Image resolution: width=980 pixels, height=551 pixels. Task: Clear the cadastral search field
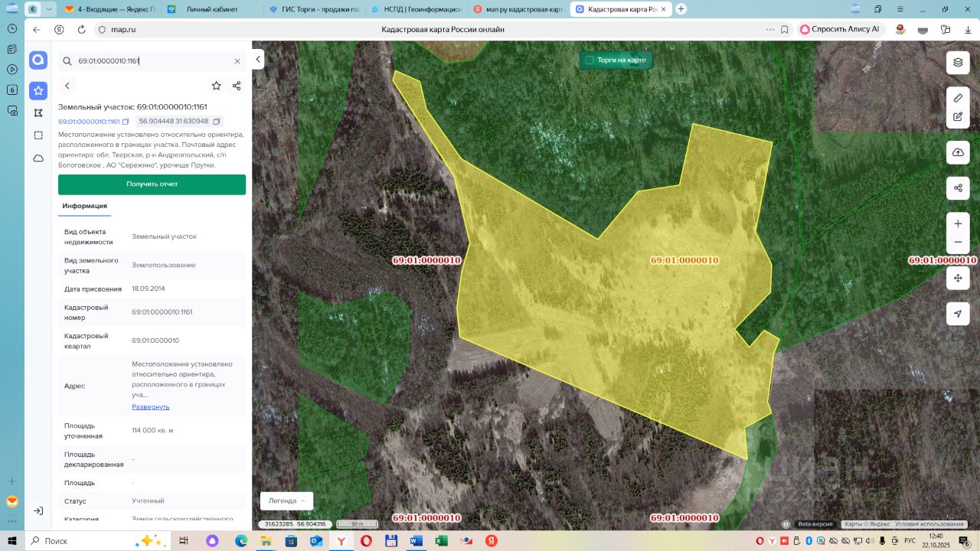pos(237,61)
